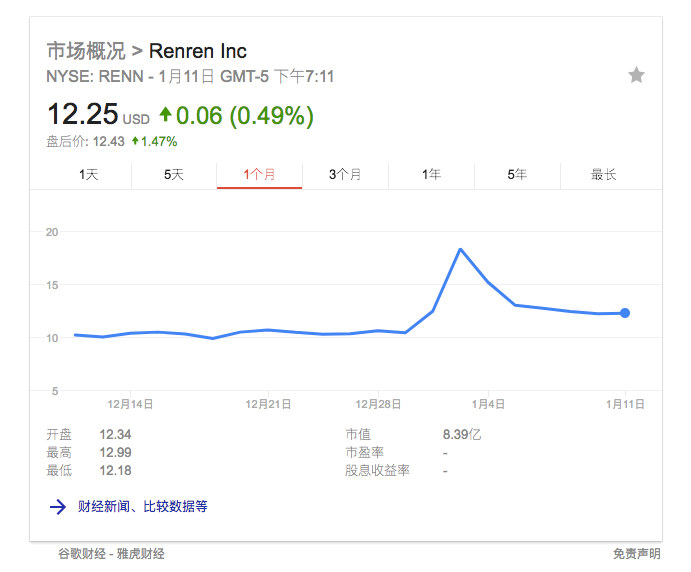Click the 12.25 price value

click(x=83, y=114)
